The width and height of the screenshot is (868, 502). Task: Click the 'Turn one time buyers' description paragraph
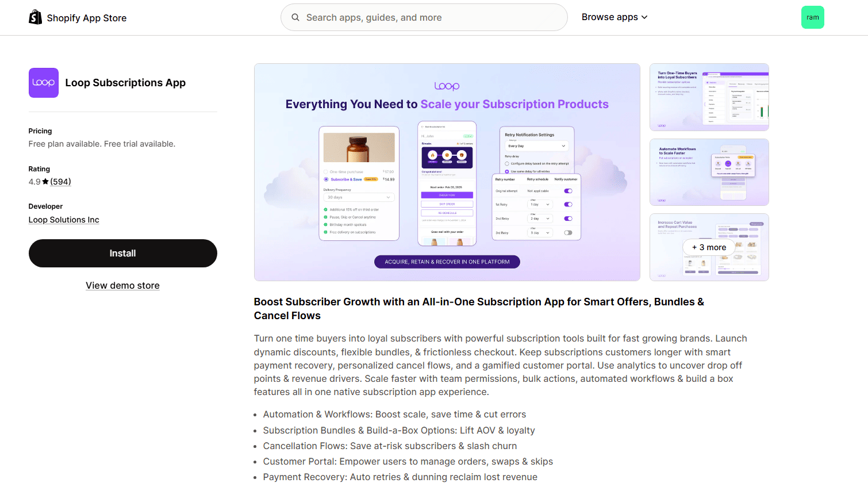pyautogui.click(x=501, y=365)
